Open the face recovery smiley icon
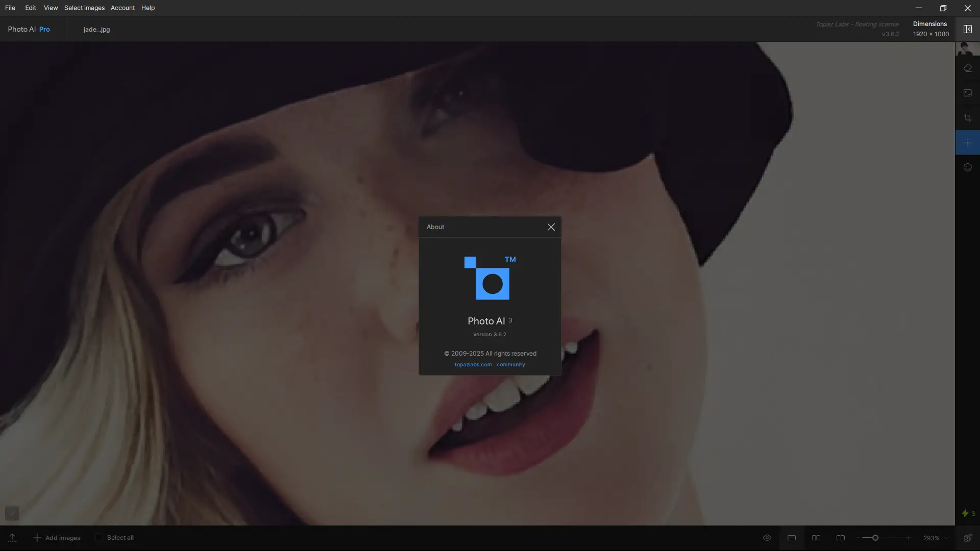Viewport: 980px width, 551px height. 967,167
